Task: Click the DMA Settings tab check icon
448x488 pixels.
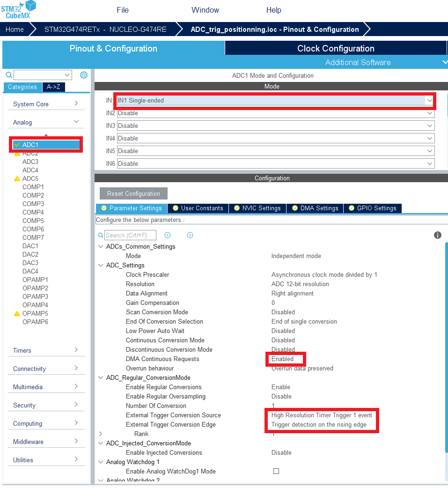Action: click(x=294, y=208)
